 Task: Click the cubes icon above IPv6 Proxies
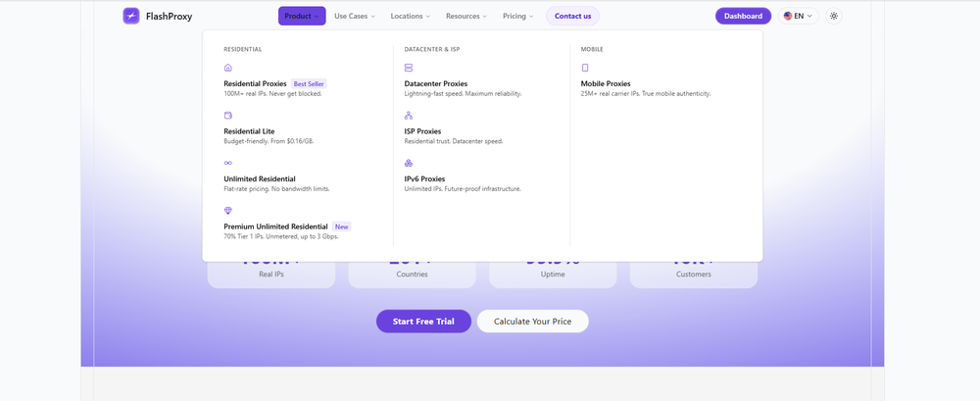pos(409,163)
